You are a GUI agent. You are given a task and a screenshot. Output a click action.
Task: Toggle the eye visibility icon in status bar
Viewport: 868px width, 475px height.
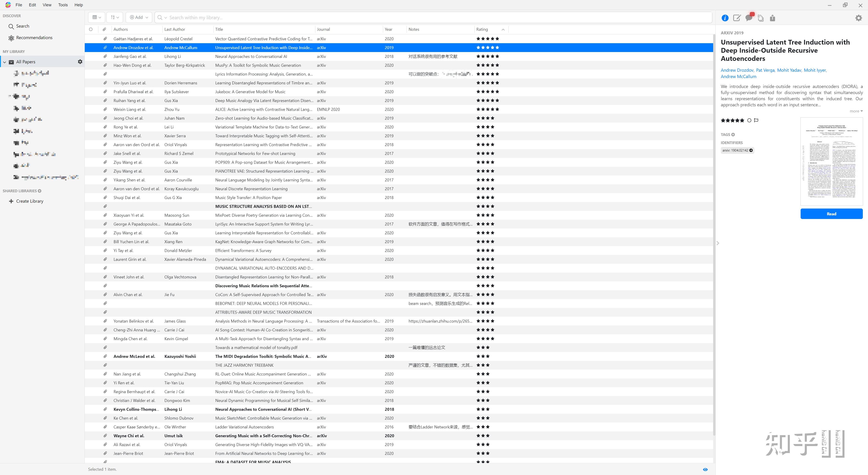point(705,469)
